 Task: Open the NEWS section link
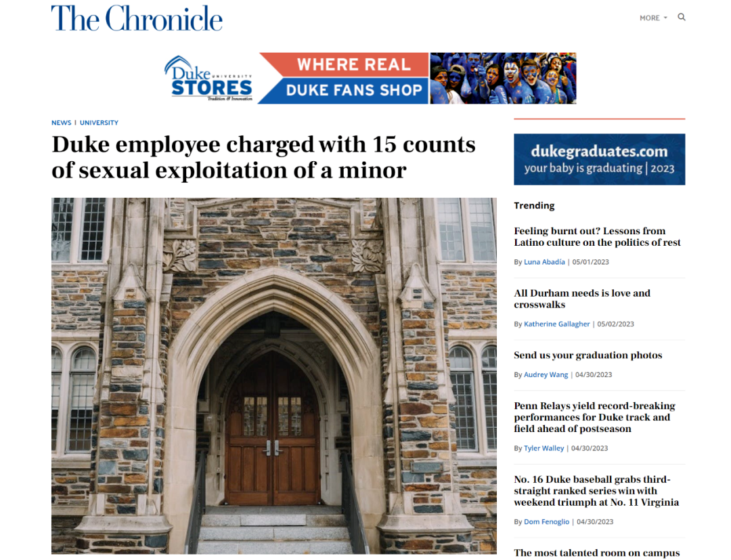click(61, 123)
